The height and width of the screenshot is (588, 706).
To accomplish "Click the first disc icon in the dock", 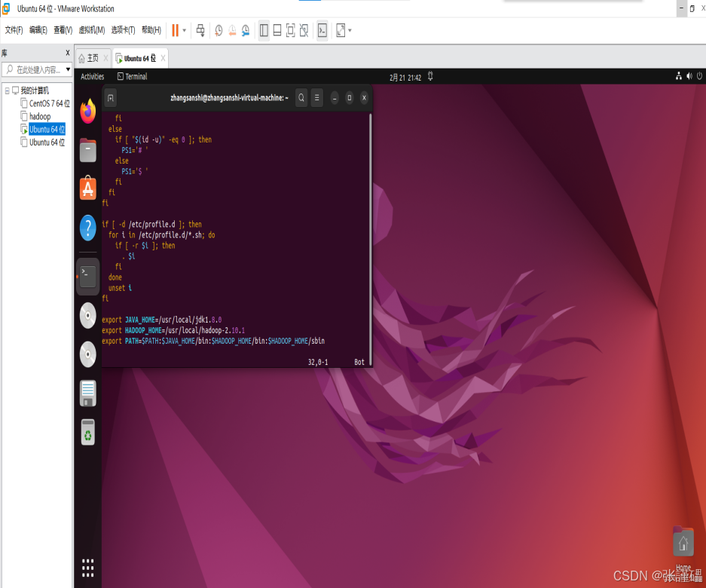I will [x=88, y=315].
